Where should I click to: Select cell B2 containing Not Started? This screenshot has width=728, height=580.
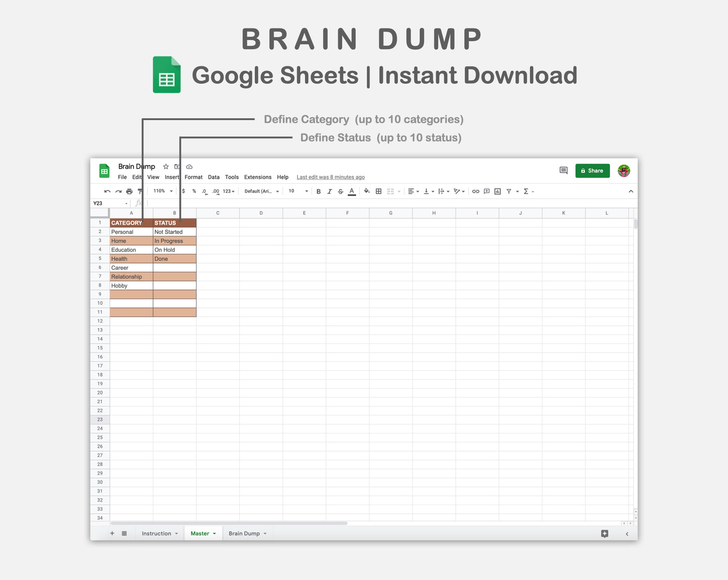(174, 232)
